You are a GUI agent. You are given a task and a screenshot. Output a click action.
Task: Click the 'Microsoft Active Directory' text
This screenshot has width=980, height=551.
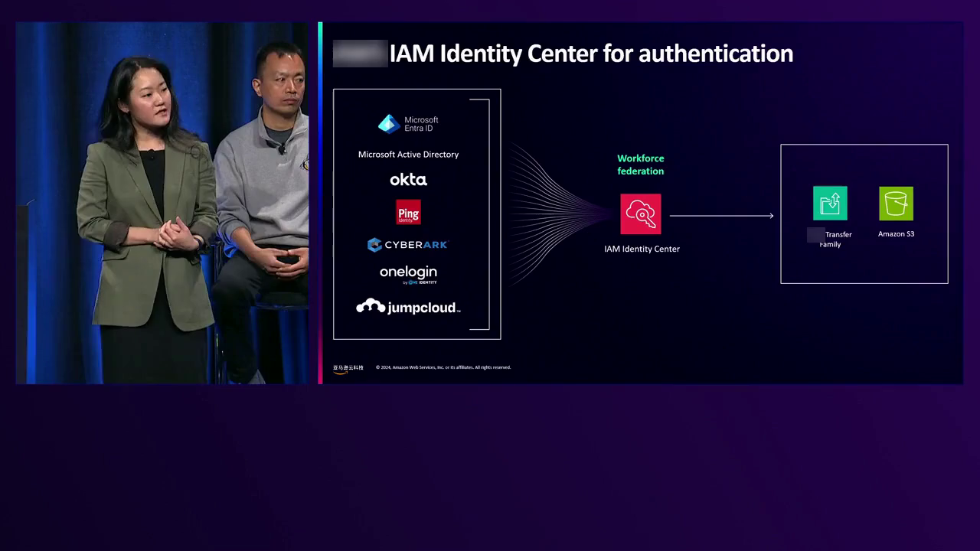(x=408, y=155)
